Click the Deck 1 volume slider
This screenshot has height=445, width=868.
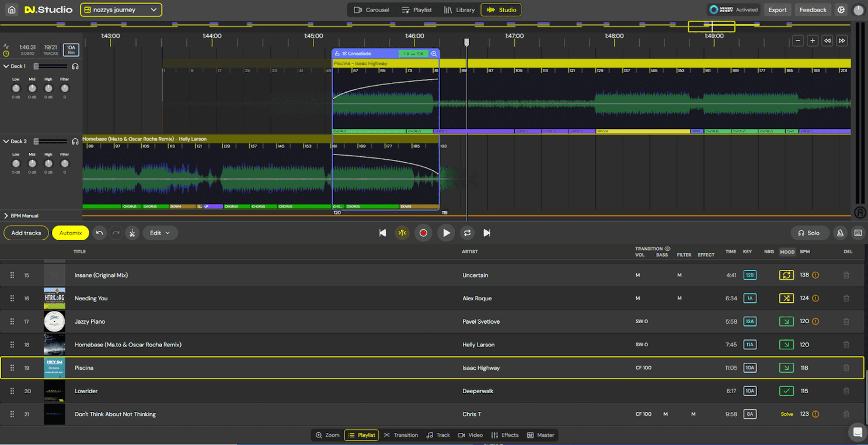pyautogui.click(x=51, y=66)
